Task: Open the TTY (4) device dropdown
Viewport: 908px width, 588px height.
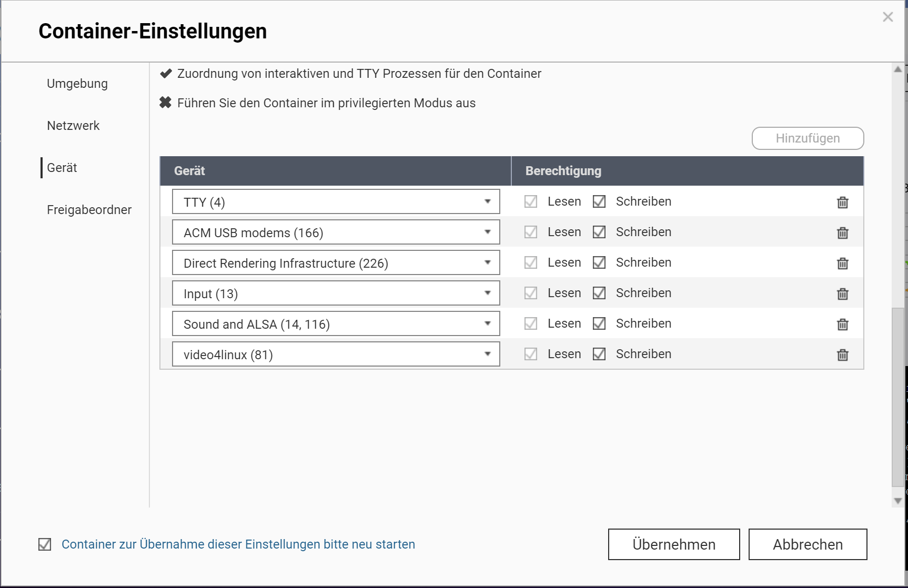Action: pyautogui.click(x=336, y=201)
